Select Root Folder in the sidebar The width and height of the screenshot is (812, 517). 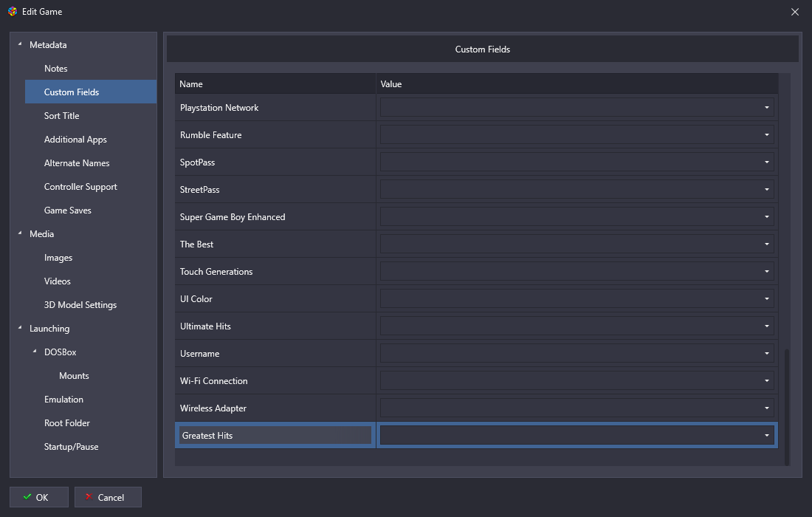coord(66,422)
